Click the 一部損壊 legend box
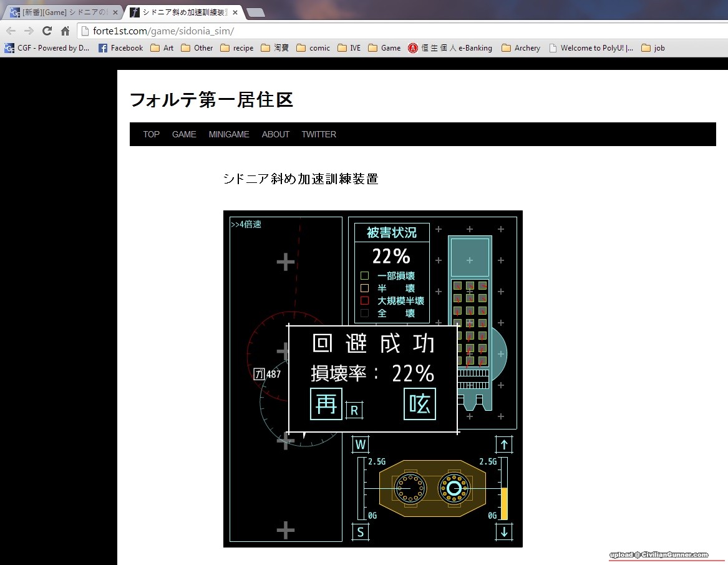This screenshot has height=565, width=728. pos(364,275)
